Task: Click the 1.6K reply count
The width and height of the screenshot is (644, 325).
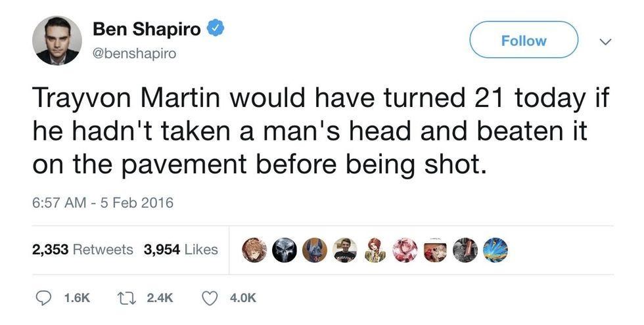Action: [x=78, y=298]
